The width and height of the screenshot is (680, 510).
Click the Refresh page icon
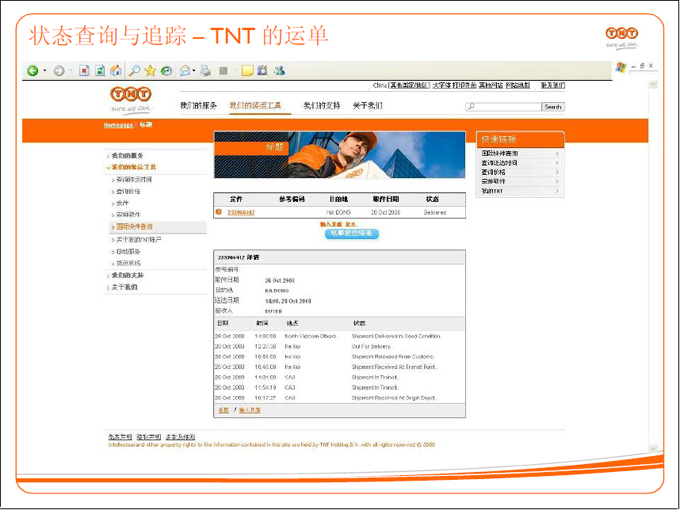pyautogui.click(x=100, y=71)
